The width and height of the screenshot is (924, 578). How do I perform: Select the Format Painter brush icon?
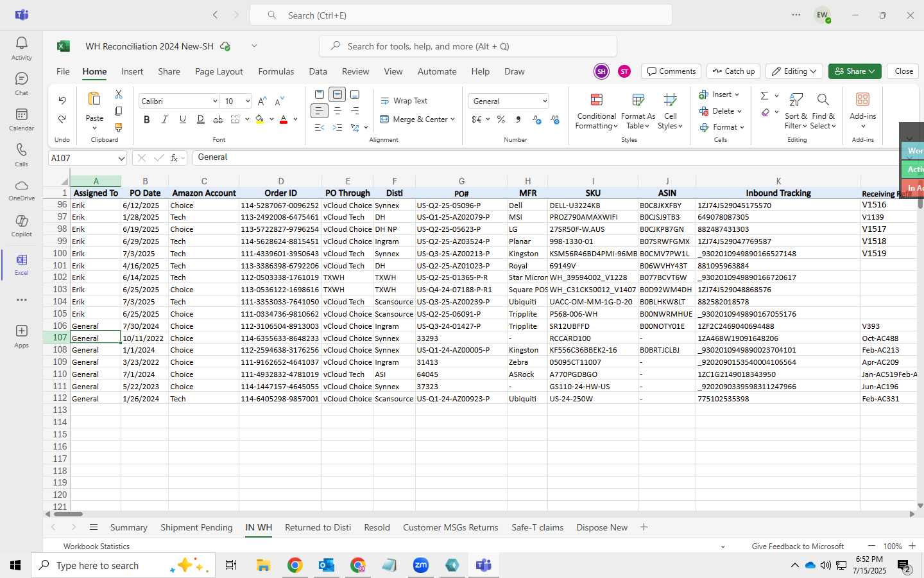click(x=119, y=128)
